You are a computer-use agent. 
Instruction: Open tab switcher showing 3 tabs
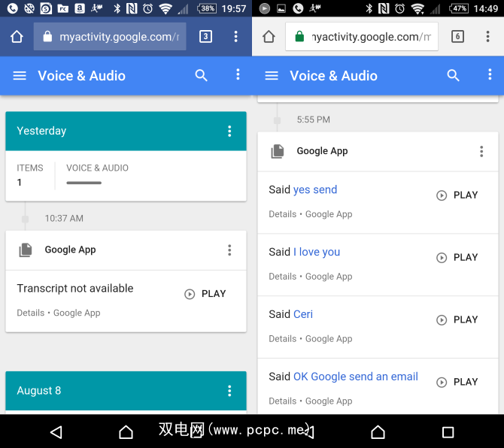[x=205, y=36]
